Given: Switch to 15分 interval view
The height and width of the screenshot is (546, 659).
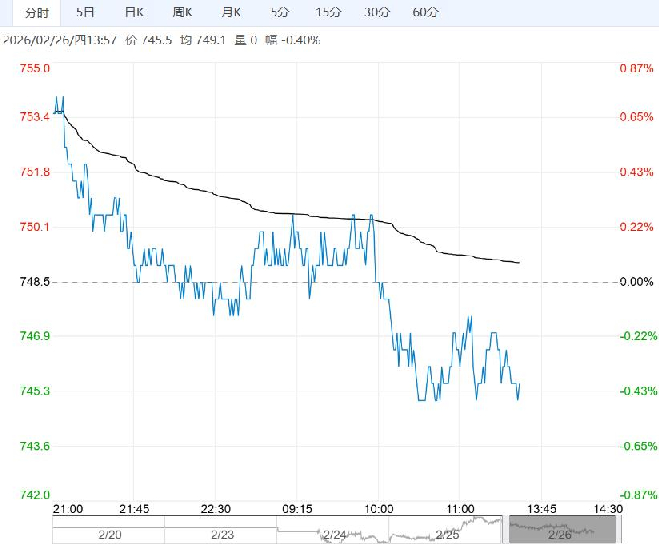Looking at the screenshot, I should click(x=327, y=13).
